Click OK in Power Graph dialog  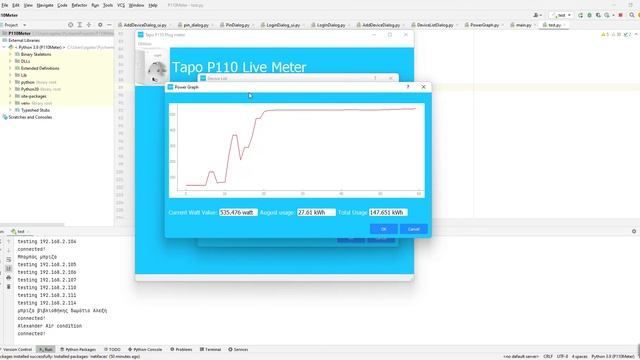pos(384,229)
